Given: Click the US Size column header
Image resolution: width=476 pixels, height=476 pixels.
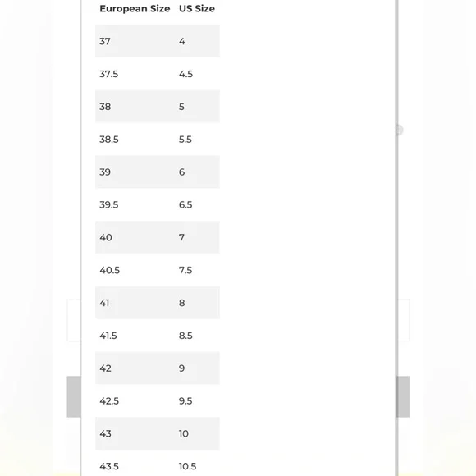Looking at the screenshot, I should coord(197,8).
